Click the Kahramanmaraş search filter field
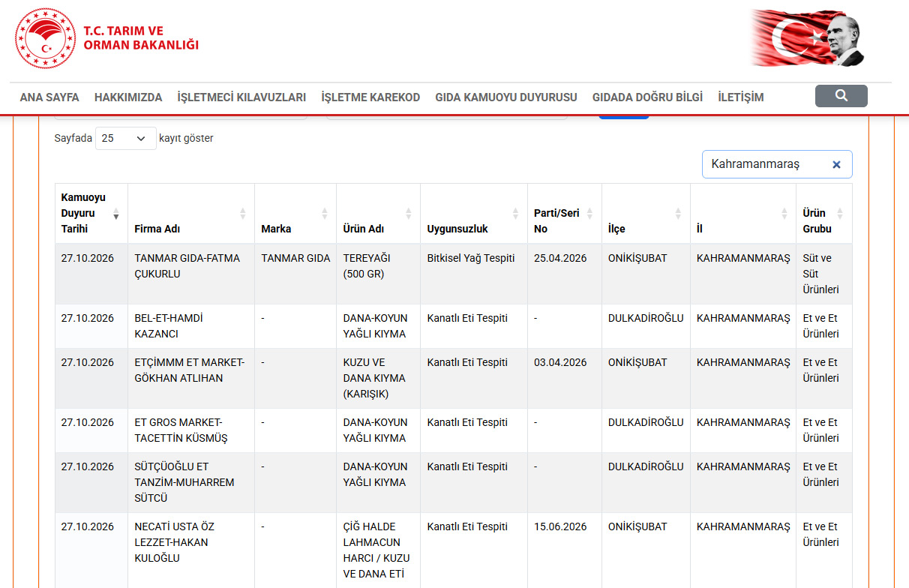Screen dimensions: 909x588 766,164
